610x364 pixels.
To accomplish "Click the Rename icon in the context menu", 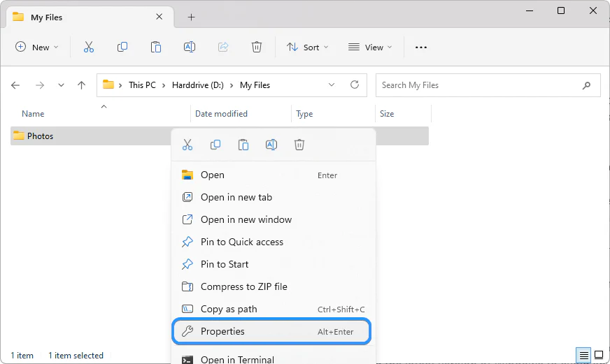I will (271, 145).
